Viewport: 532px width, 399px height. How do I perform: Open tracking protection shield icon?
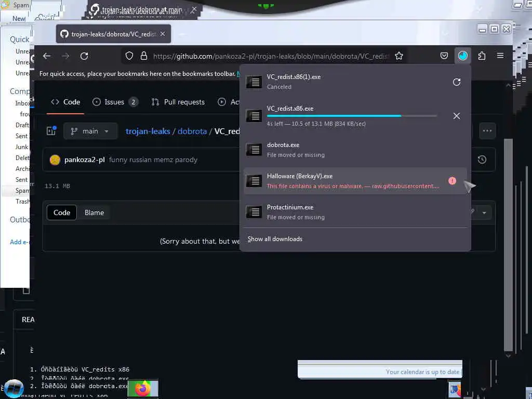tap(129, 56)
